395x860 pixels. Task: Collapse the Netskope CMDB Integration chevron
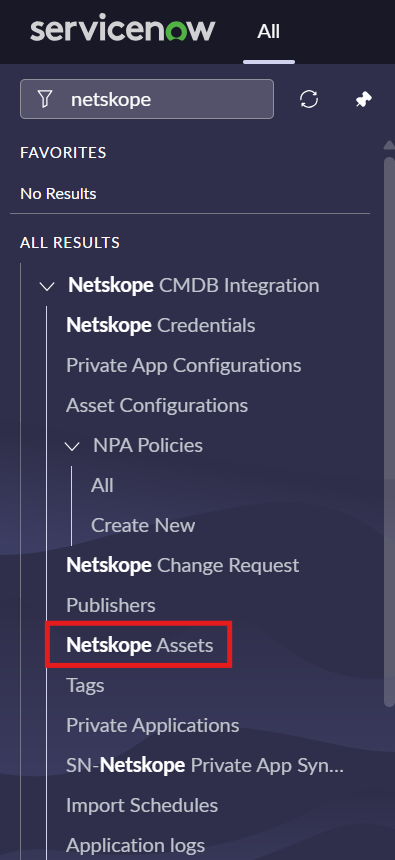48,286
